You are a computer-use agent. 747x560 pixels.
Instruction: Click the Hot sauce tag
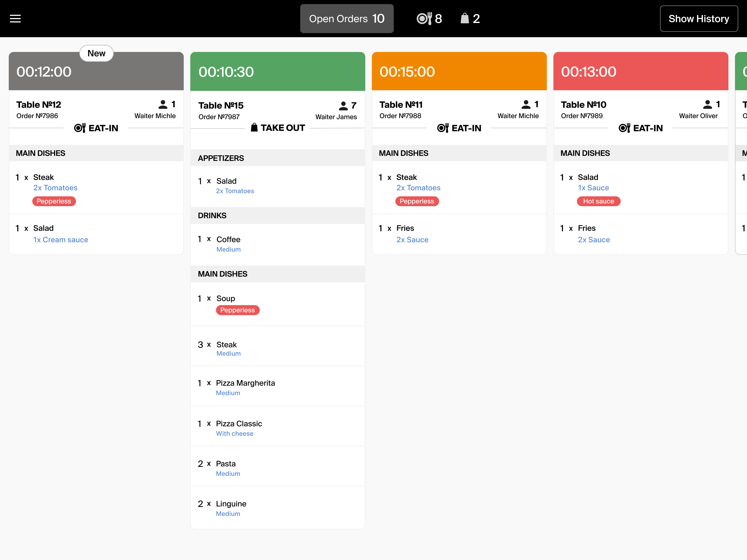coord(598,201)
